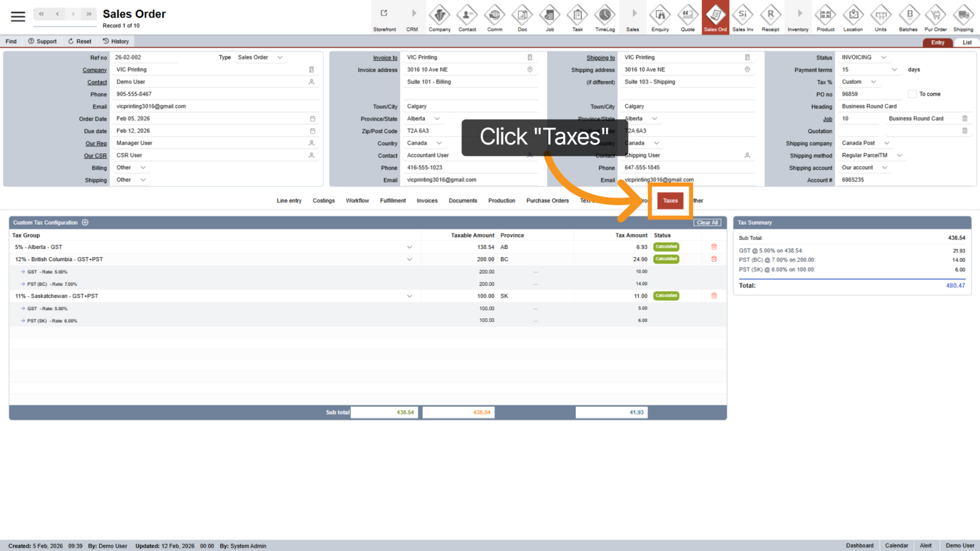The height and width of the screenshot is (551, 980).
Task: Switch to List view
Action: click(967, 43)
